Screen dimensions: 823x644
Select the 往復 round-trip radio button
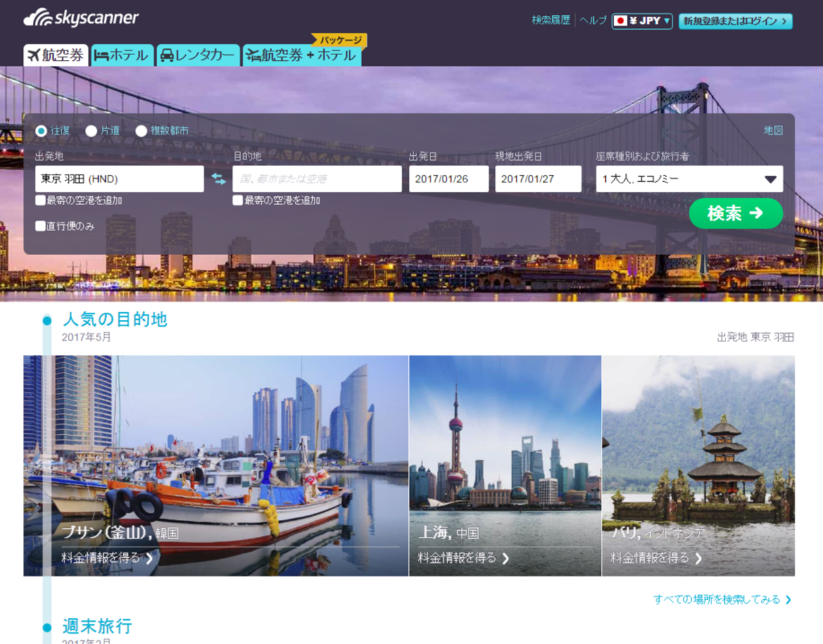41,130
